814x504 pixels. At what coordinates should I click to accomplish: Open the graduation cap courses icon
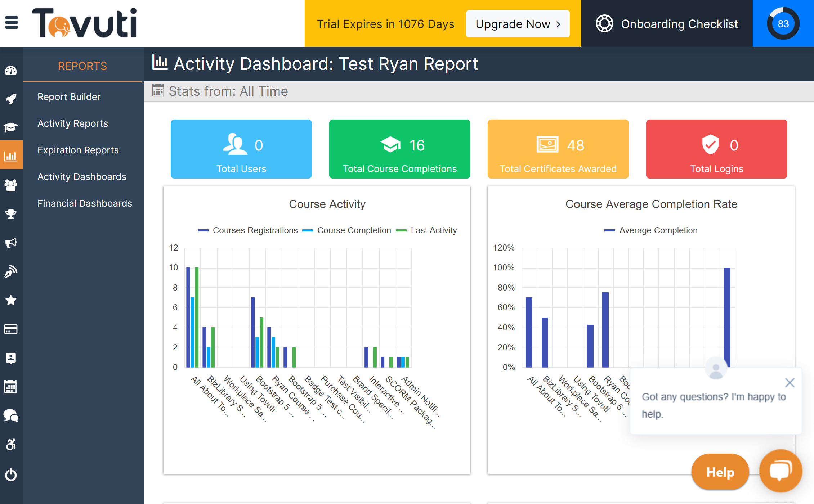click(11, 127)
